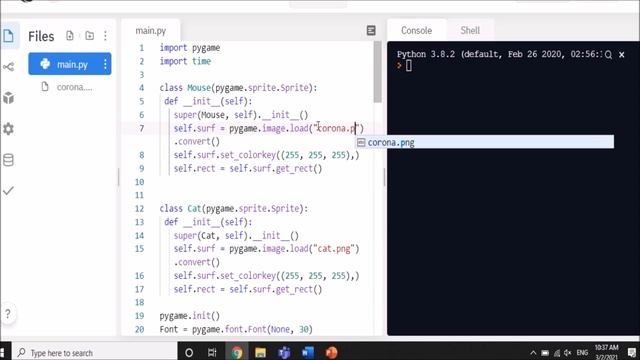
Task: Click the 'pygame.init()' line
Action: [x=189, y=316]
